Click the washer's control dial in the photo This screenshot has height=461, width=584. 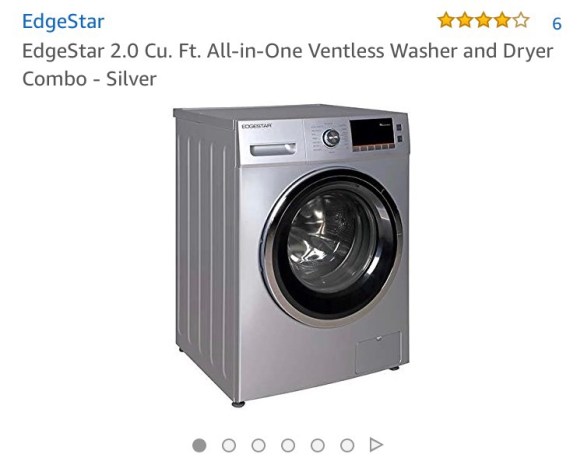coord(331,138)
